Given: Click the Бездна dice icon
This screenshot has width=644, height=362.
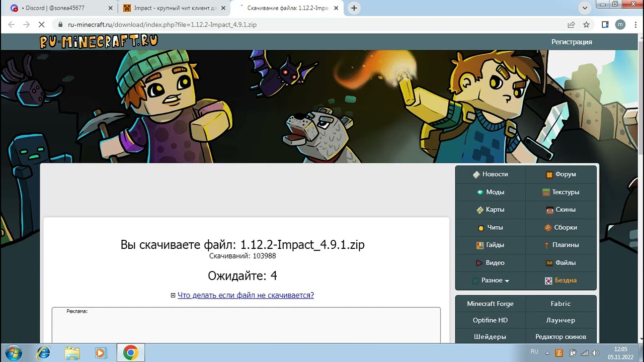Looking at the screenshot, I should tap(548, 281).
